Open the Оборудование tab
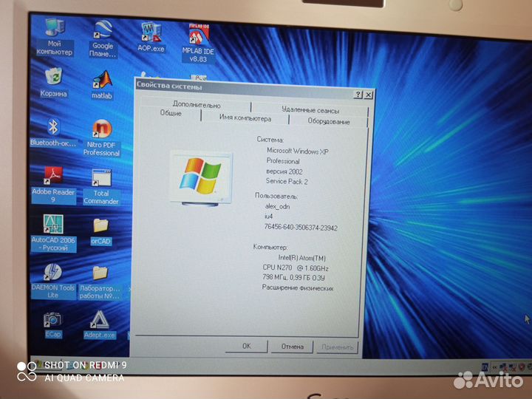 (328, 121)
